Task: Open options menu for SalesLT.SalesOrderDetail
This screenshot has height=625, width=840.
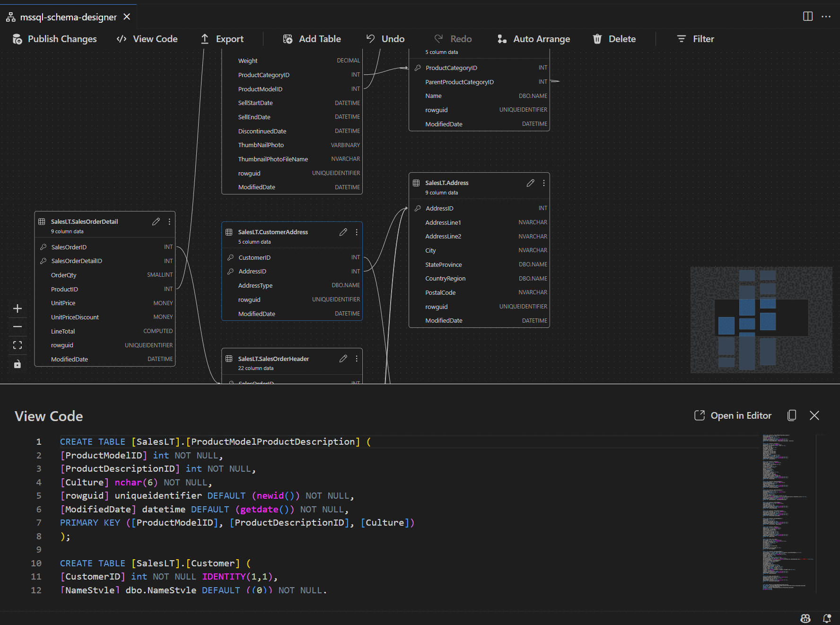Action: tap(169, 221)
